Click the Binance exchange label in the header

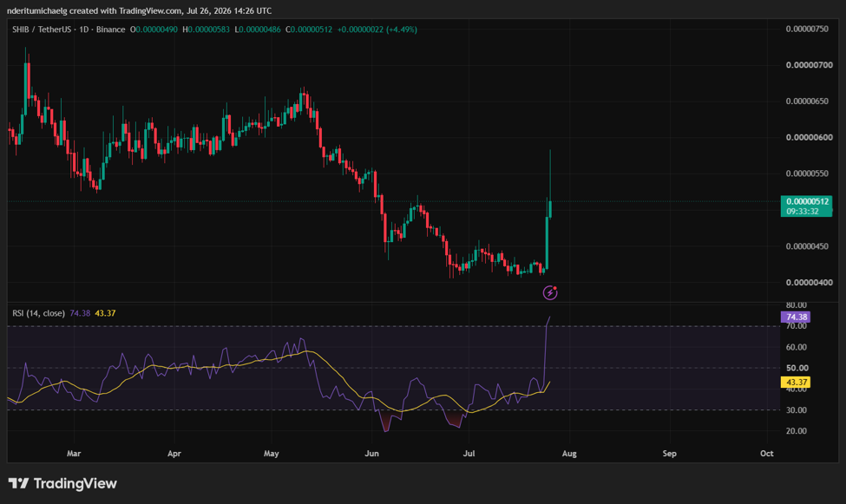[x=110, y=29]
